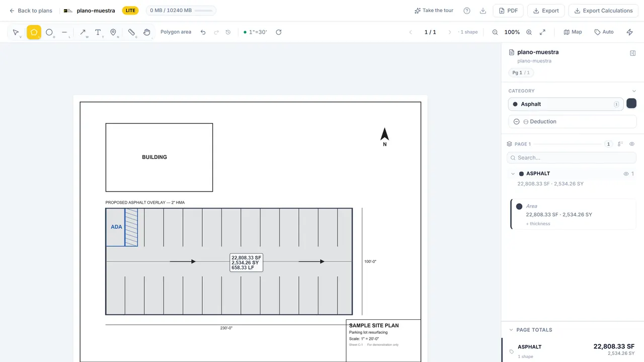Toggle the Deduction mode
Viewport: 644px width, 362px height.
[x=573, y=122]
